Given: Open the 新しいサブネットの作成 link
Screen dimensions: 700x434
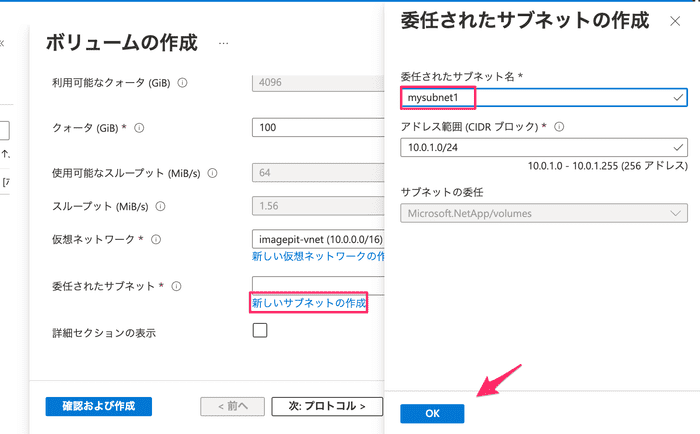Looking at the screenshot, I should coord(309,303).
